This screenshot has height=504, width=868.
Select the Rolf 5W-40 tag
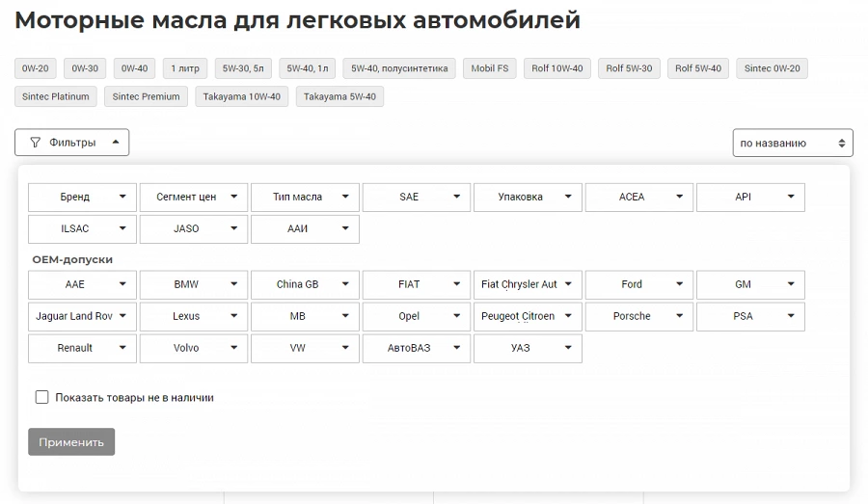[x=698, y=68]
